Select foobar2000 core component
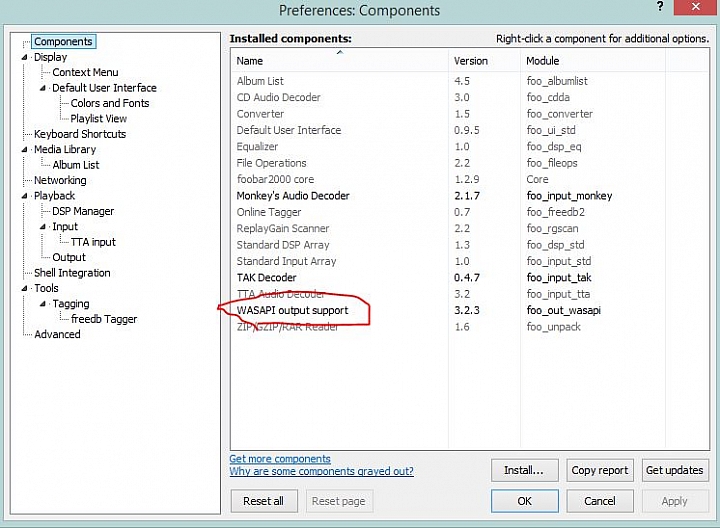 tap(469, 180)
